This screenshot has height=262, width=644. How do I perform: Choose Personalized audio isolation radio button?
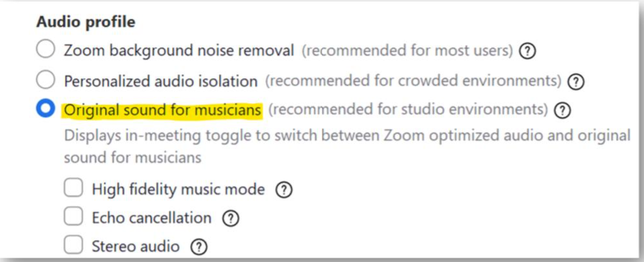click(x=46, y=80)
